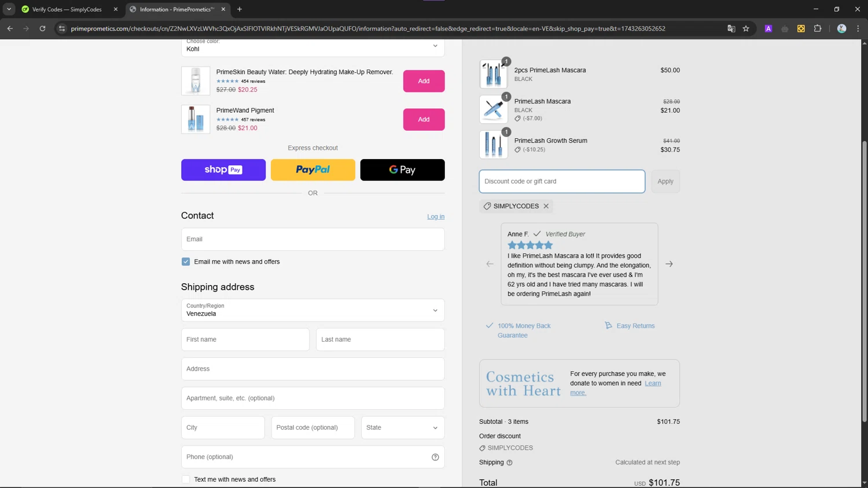This screenshot has height=488, width=868.
Task: Click the Easy Returns label
Action: pyautogui.click(x=635, y=326)
